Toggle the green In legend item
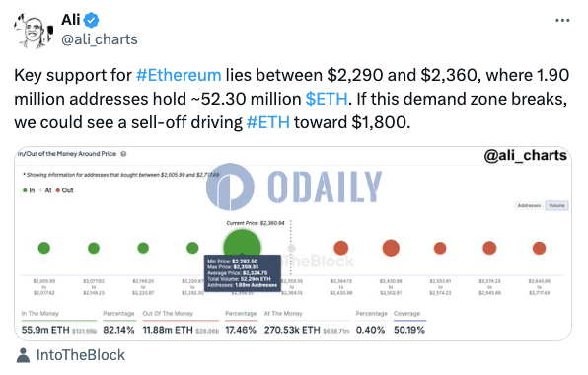This screenshot has width=588, height=375. click(x=29, y=190)
